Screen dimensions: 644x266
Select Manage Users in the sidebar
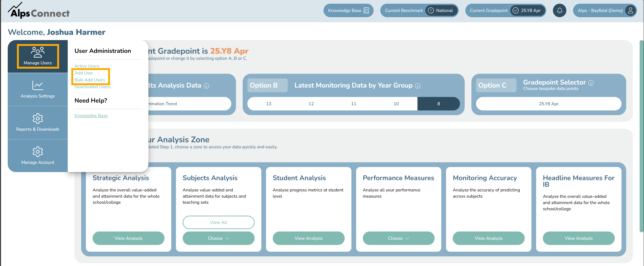point(38,56)
